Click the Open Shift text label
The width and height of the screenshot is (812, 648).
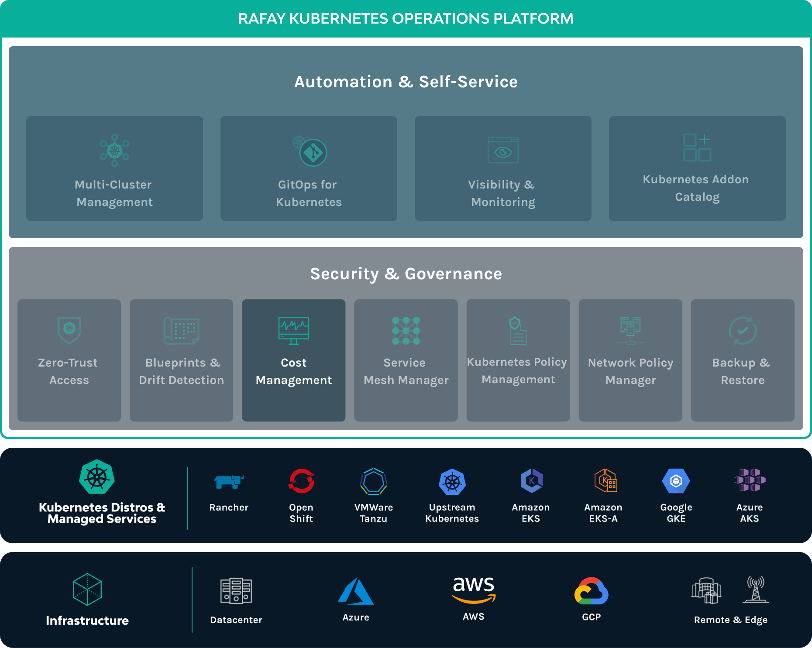pos(301,513)
